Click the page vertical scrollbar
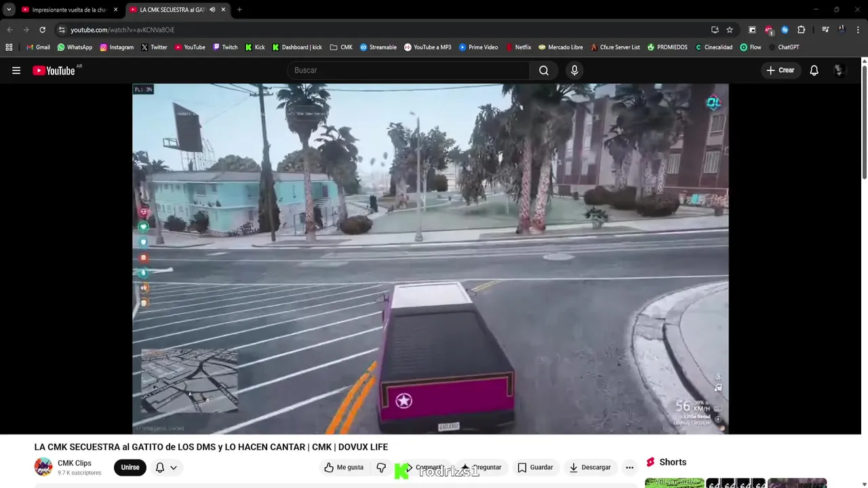This screenshot has height=488, width=868. pyautogui.click(x=864, y=122)
